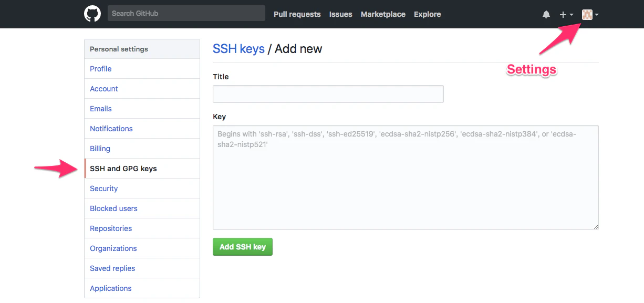
Task: Open Notifications settings in sidebar
Action: [x=142, y=129]
